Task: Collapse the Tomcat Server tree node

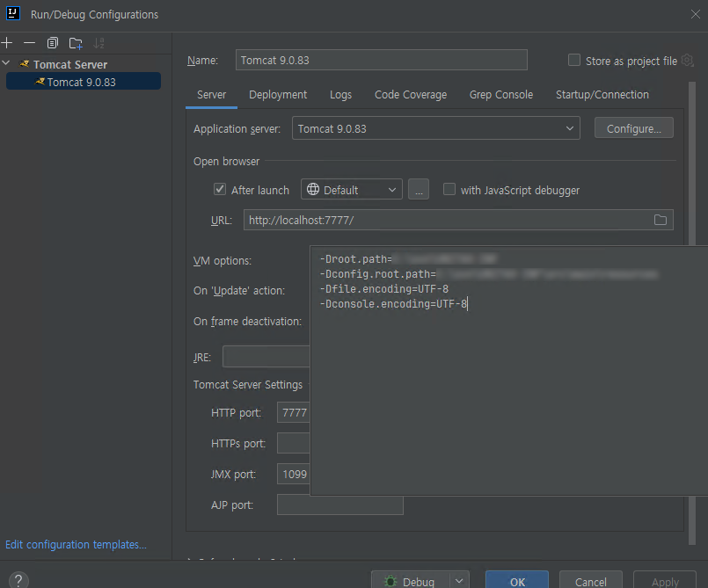Action: [x=6, y=63]
